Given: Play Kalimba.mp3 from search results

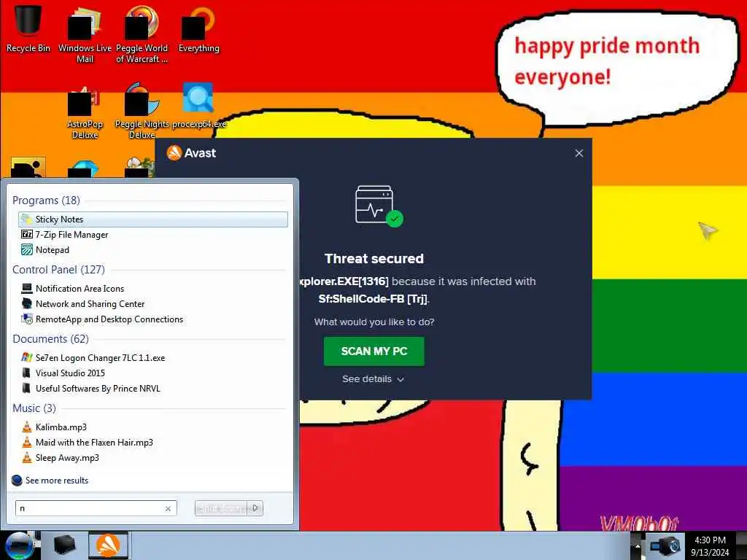Looking at the screenshot, I should [x=153, y=427].
